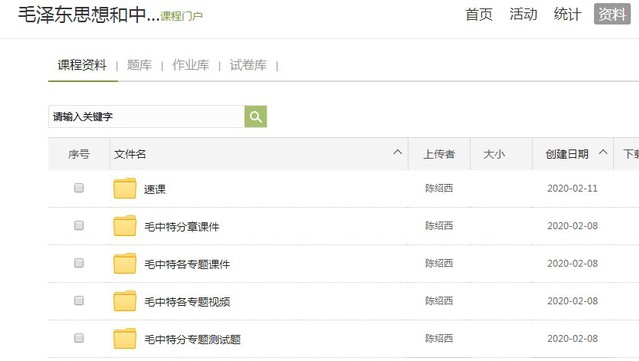This screenshot has height=361, width=639.
Task: Open the 速课 folder icon
Action: 125,188
